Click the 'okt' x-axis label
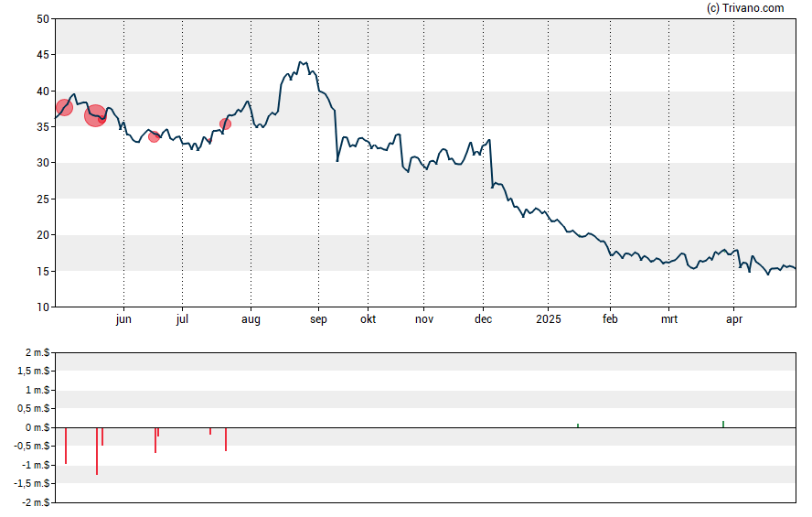The image size is (812, 517). tap(369, 319)
